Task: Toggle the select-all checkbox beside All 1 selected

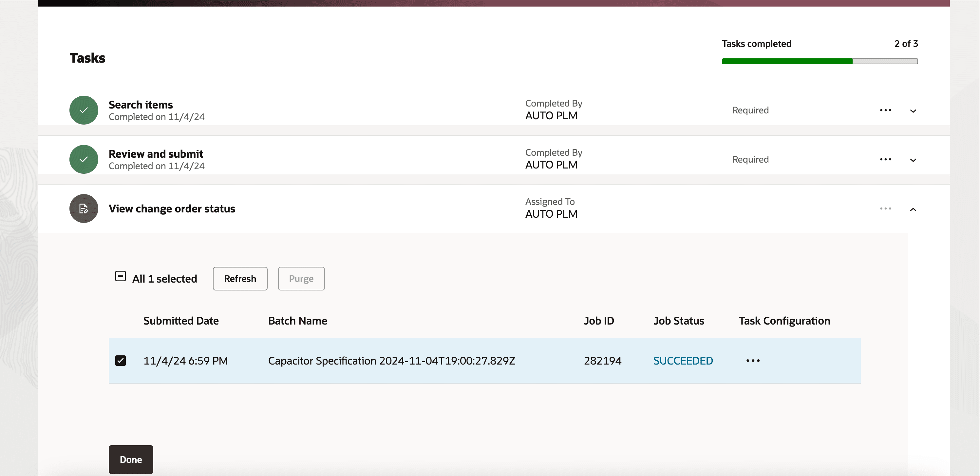Action: pos(120,276)
